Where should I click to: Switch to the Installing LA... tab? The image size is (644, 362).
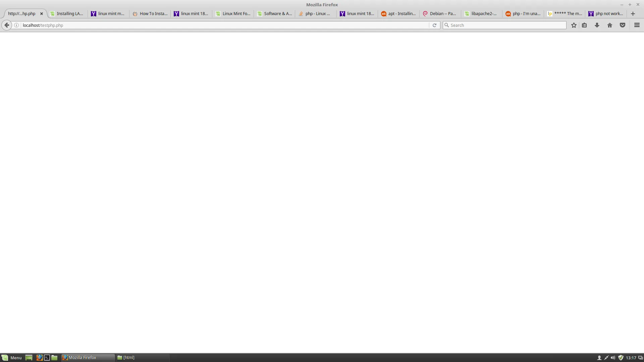(67, 14)
